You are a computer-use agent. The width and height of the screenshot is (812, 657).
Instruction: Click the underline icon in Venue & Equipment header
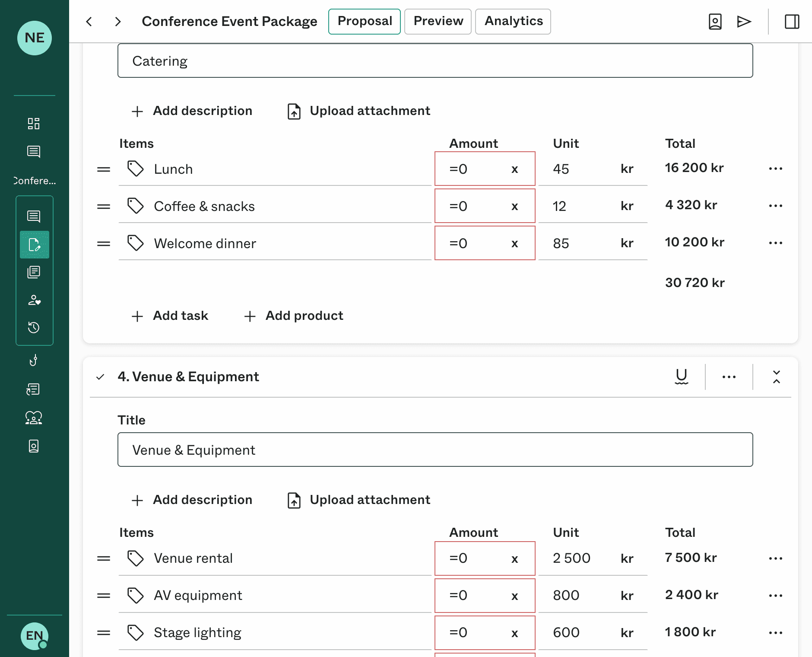pos(681,376)
